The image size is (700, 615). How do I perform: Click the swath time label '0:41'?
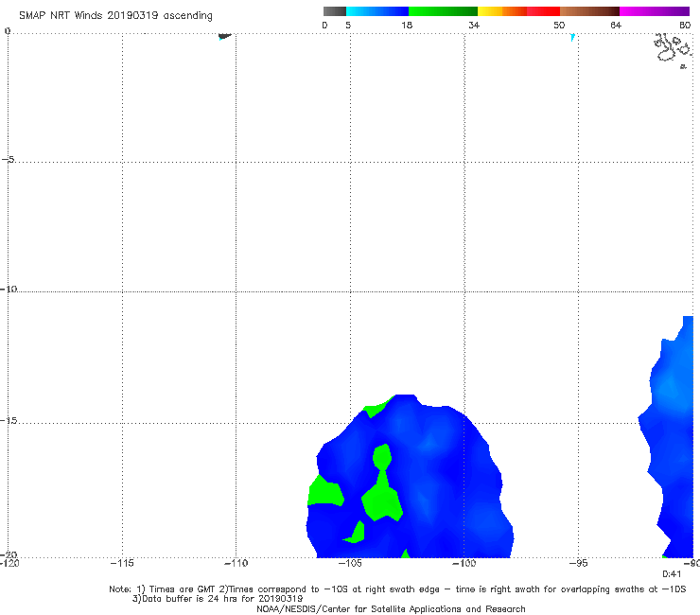click(x=672, y=574)
